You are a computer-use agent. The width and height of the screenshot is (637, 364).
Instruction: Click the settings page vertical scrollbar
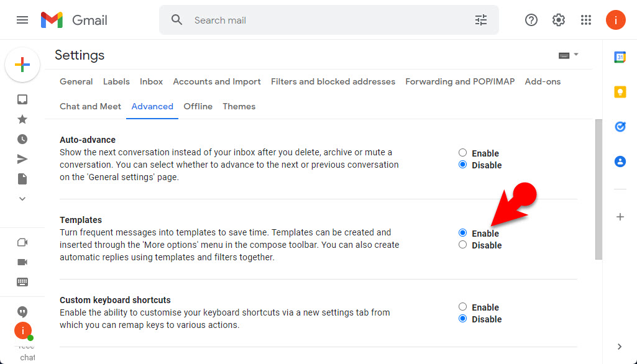(598, 189)
